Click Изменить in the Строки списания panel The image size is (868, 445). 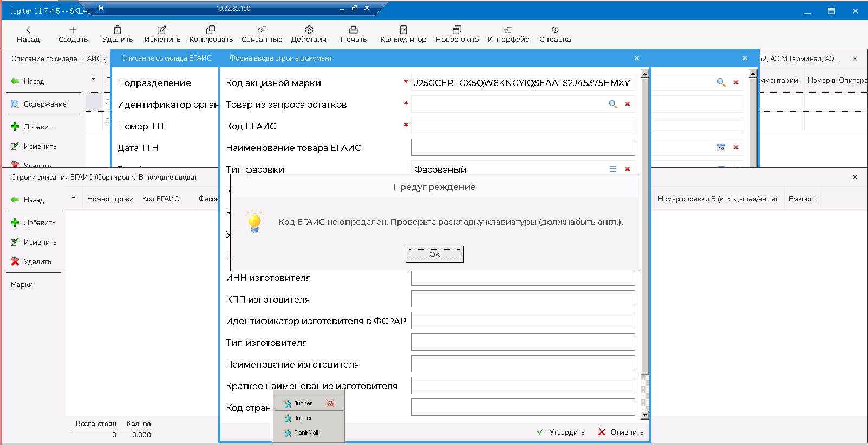pyautogui.click(x=34, y=242)
